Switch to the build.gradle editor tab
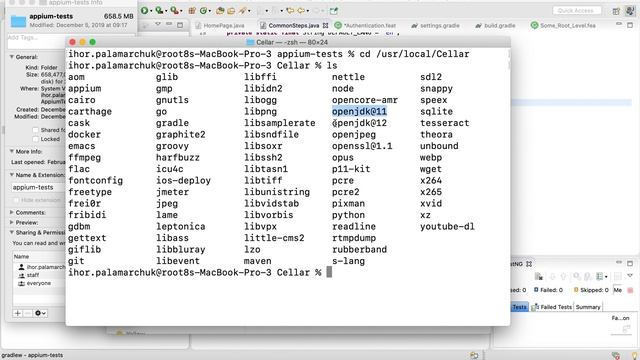640x360 pixels. pos(496,25)
